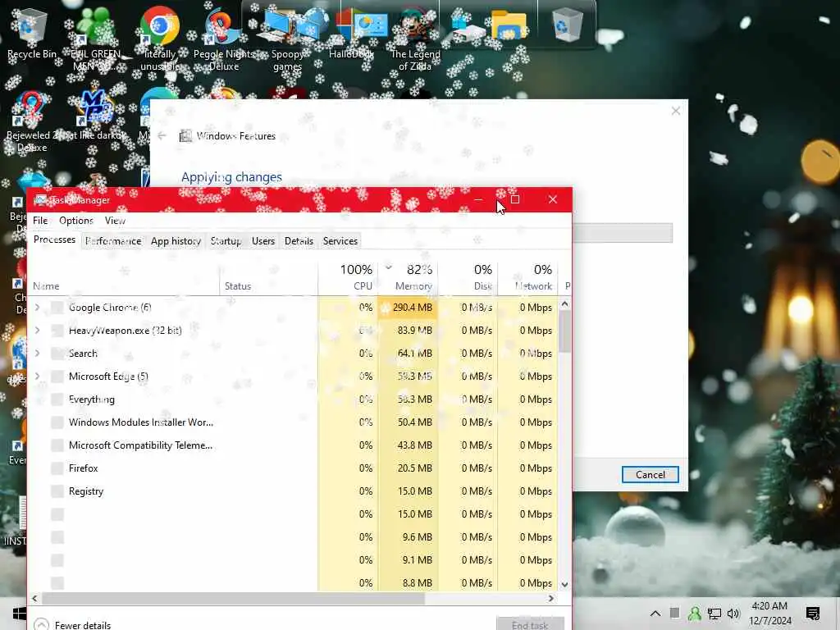Select the Everything process row

coord(293,399)
